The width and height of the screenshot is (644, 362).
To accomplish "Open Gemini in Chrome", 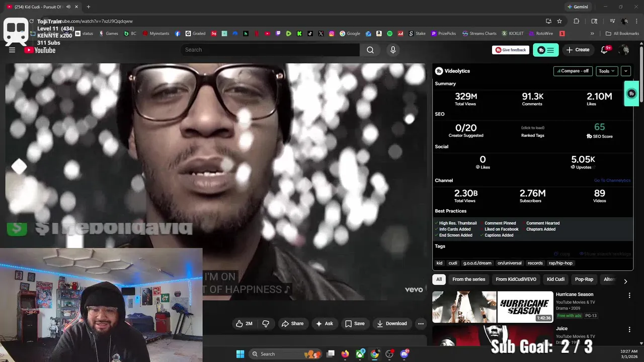I will (x=577, y=7).
